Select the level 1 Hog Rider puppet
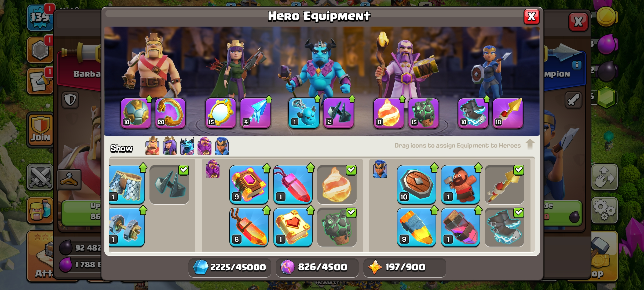The image size is (644, 290). click(460, 184)
